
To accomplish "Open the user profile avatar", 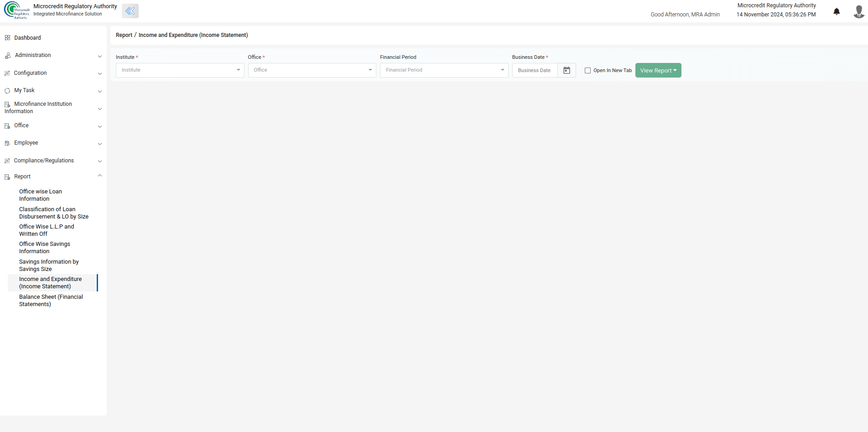I will point(858,11).
